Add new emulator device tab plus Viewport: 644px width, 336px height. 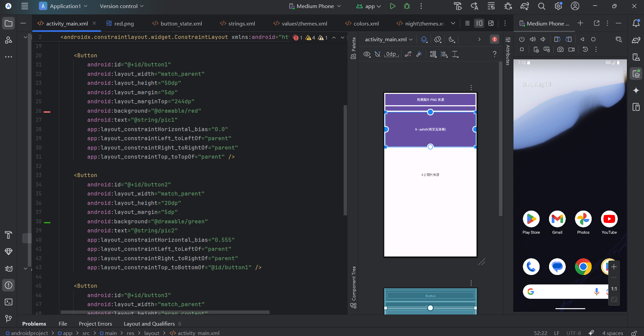[x=580, y=23]
